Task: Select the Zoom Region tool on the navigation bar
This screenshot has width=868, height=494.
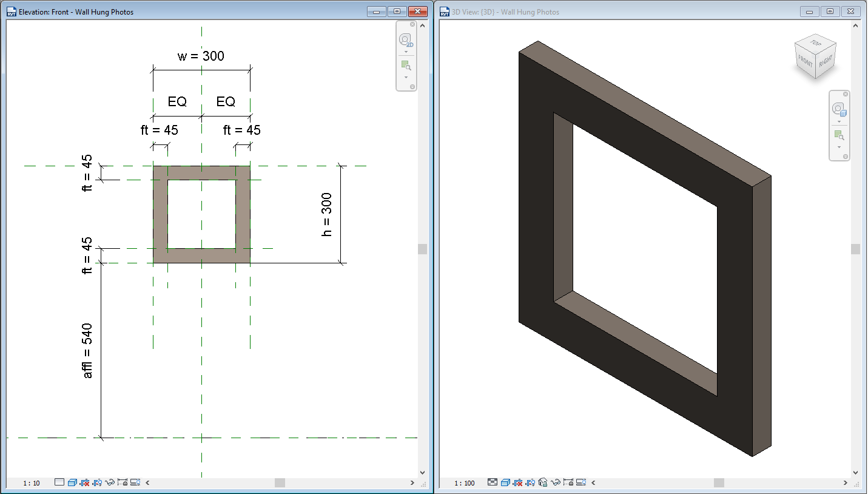Action: point(406,64)
